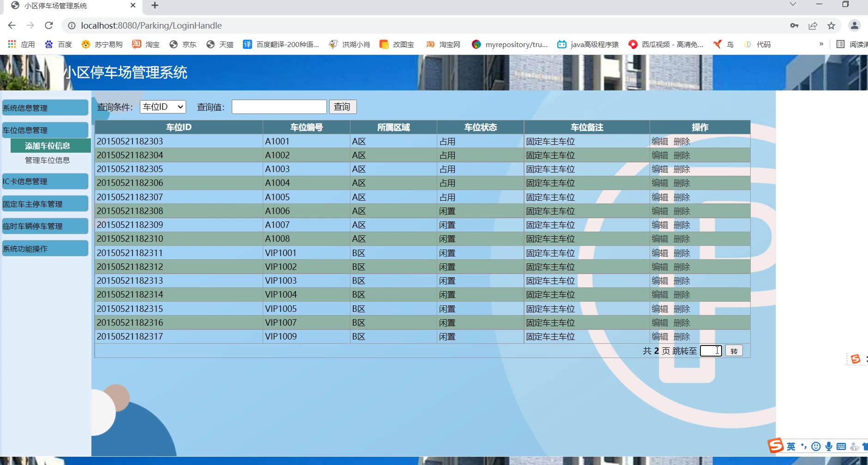Open the share page icon
Image resolution: width=868 pixels, height=465 pixels.
click(x=813, y=26)
